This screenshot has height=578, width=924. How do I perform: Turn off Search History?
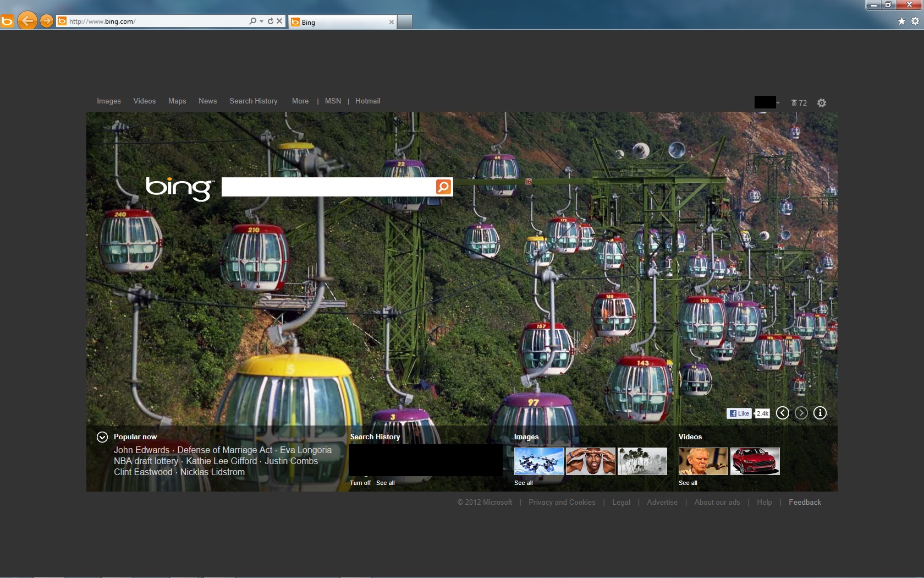click(x=360, y=483)
